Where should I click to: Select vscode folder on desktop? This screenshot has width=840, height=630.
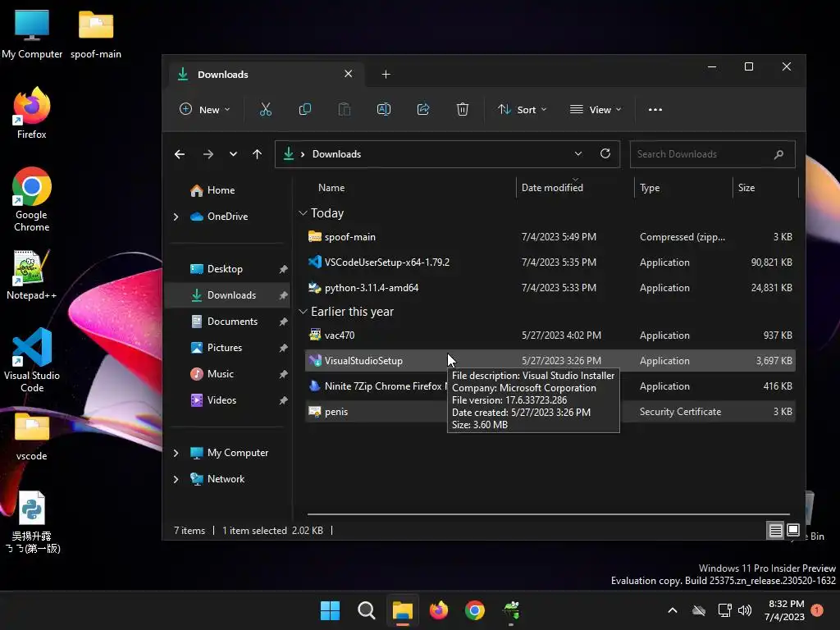[32, 436]
